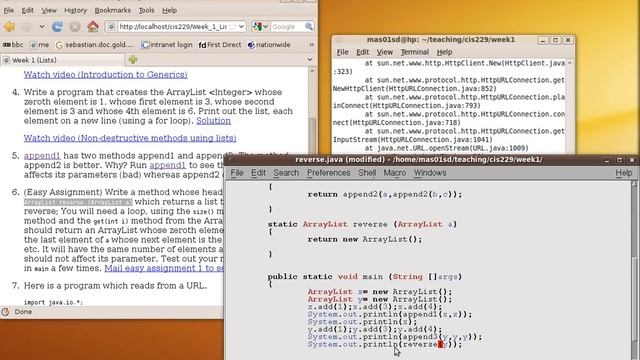Open the list all tabs dropdown

pyautogui.click(x=310, y=60)
